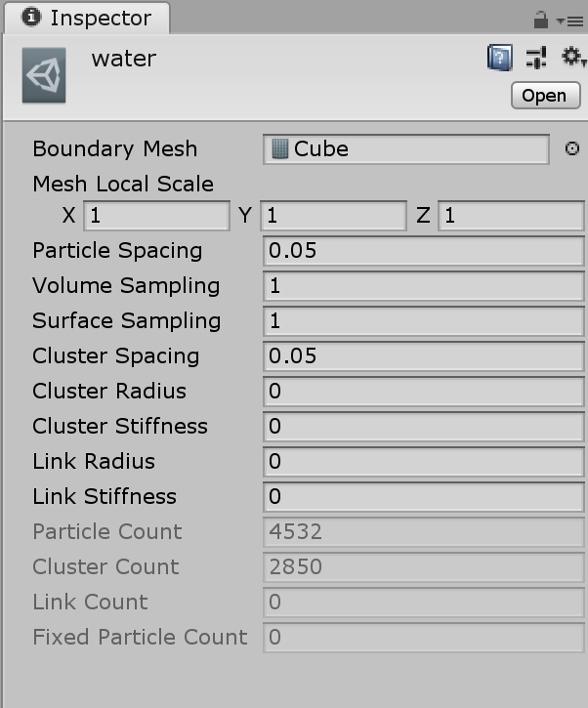Image resolution: width=588 pixels, height=708 pixels.
Task: Open the component help reference icon
Action: pyautogui.click(x=500, y=59)
